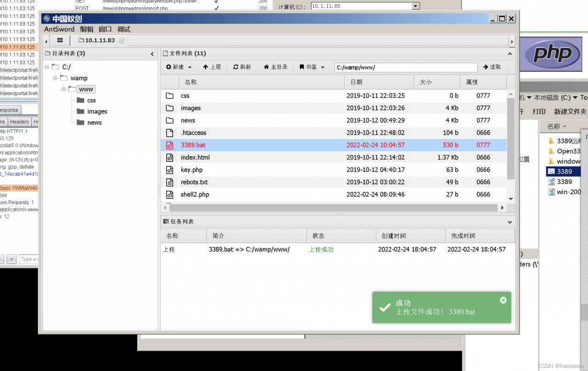Viewport: 588px width, 371px height.
Task: Click the shell2.php file icon
Action: [x=170, y=195]
